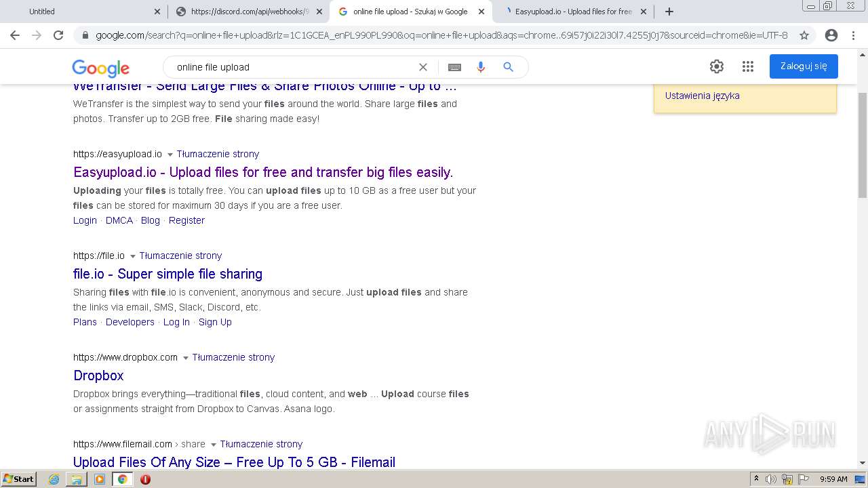
Task: Open the WeTransfer result title
Action: tap(264, 86)
